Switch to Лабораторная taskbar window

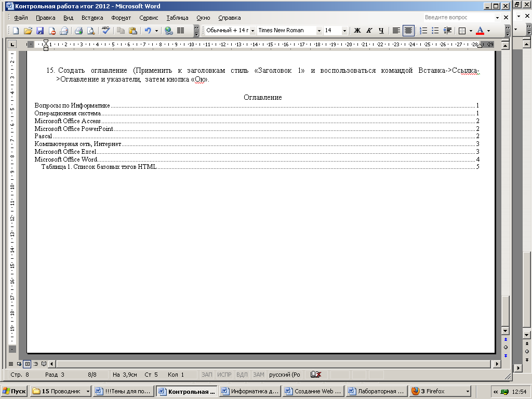click(377, 391)
